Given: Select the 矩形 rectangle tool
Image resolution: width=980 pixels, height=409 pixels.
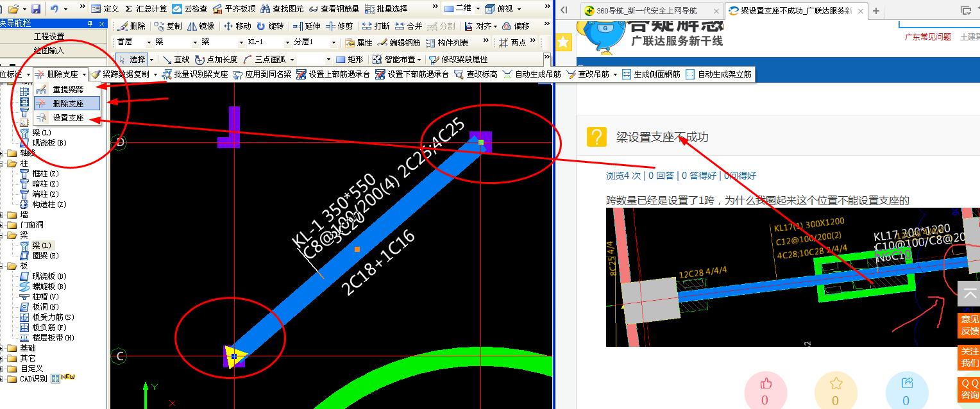Looking at the screenshot, I should tap(350, 60).
